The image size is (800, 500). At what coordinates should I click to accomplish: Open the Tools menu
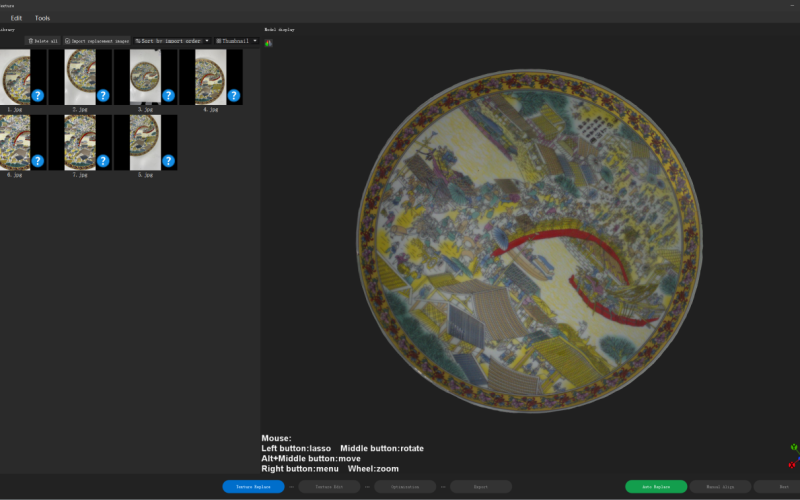(x=42, y=18)
